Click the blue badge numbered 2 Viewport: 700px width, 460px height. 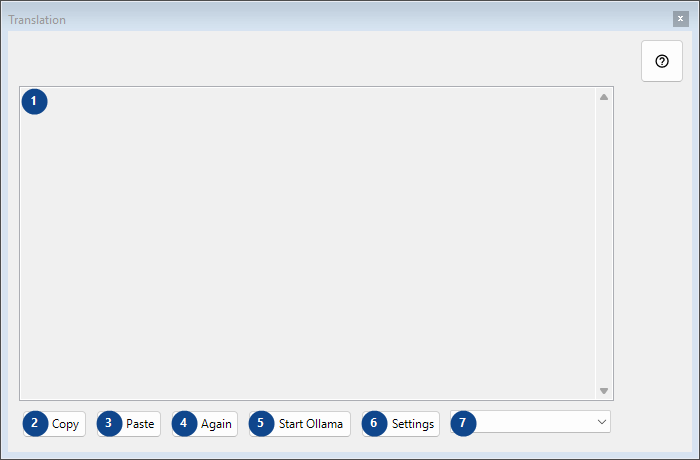(35, 423)
